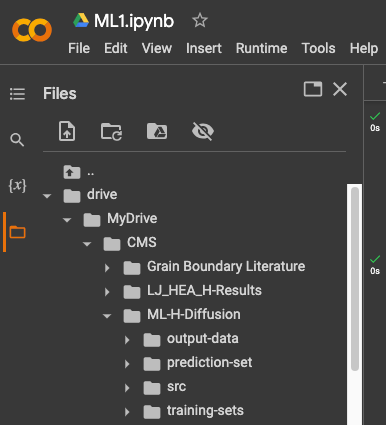
Task: Expand the output-data folder
Action: (x=127, y=340)
